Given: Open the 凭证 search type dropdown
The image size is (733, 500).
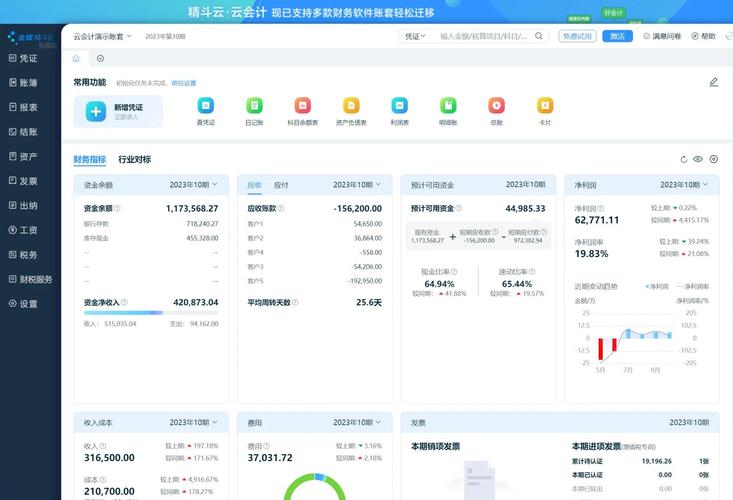Looking at the screenshot, I should (415, 36).
